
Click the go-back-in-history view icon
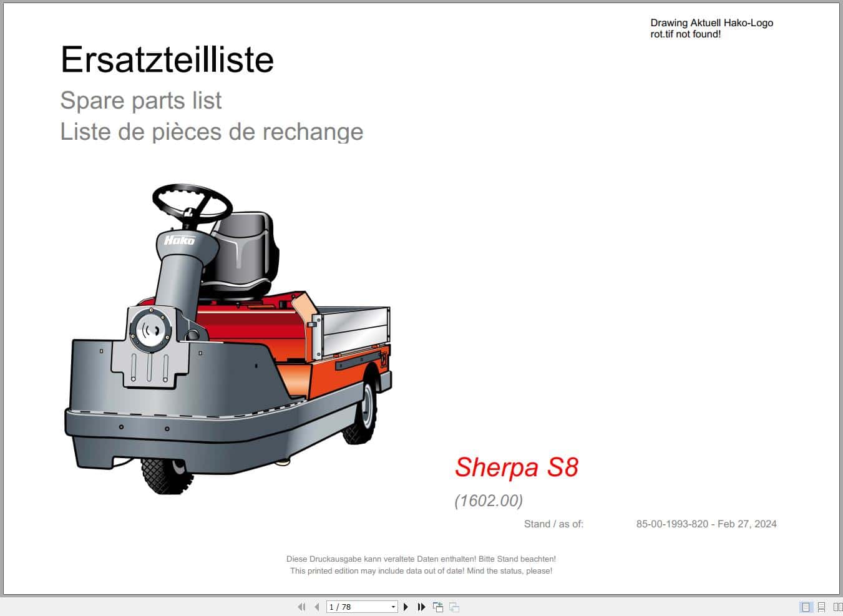pos(438,607)
